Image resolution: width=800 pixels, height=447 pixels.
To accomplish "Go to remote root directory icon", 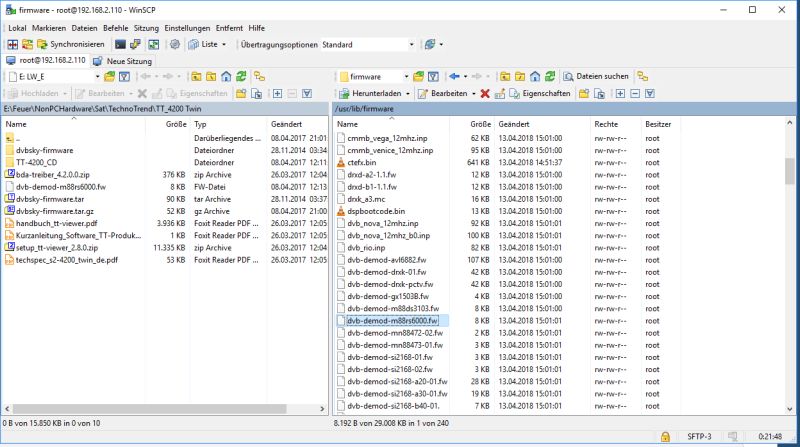I will coord(520,77).
